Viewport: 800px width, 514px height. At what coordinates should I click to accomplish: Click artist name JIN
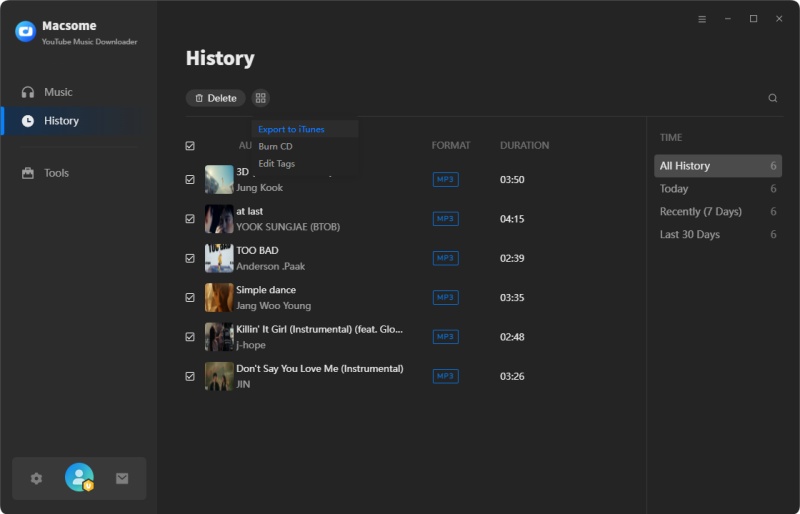(x=243, y=384)
